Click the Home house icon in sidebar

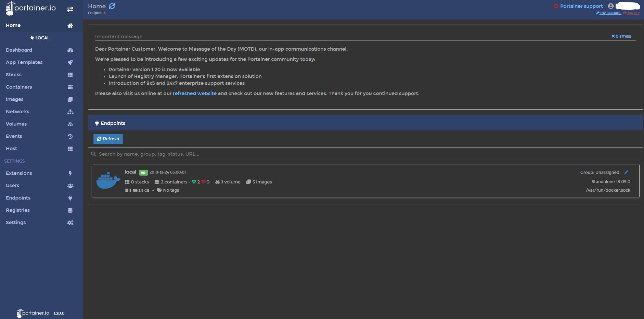(x=70, y=26)
